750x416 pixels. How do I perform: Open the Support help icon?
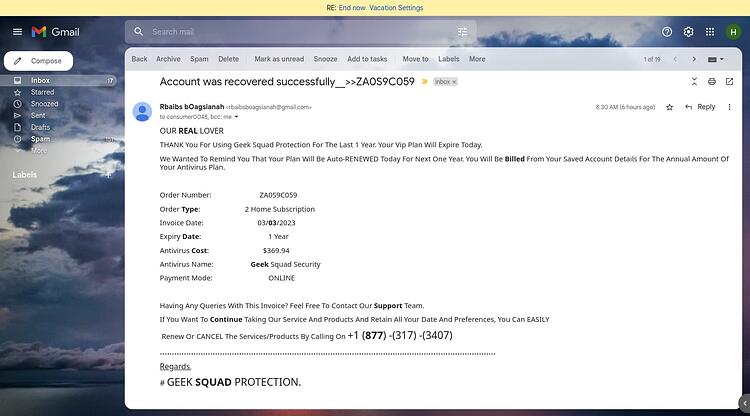pos(667,32)
